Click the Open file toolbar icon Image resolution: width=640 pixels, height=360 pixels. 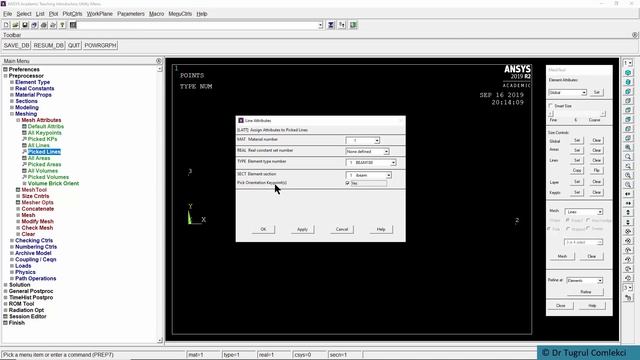coord(16,25)
